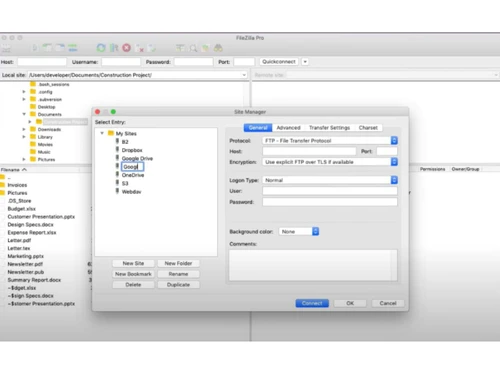This screenshot has height=375, width=500.
Task: Click the quickconnect Username field
Action: [121, 62]
